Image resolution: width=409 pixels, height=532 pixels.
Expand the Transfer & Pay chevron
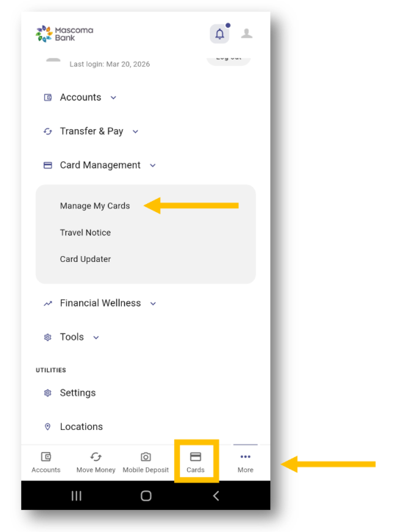click(x=135, y=131)
